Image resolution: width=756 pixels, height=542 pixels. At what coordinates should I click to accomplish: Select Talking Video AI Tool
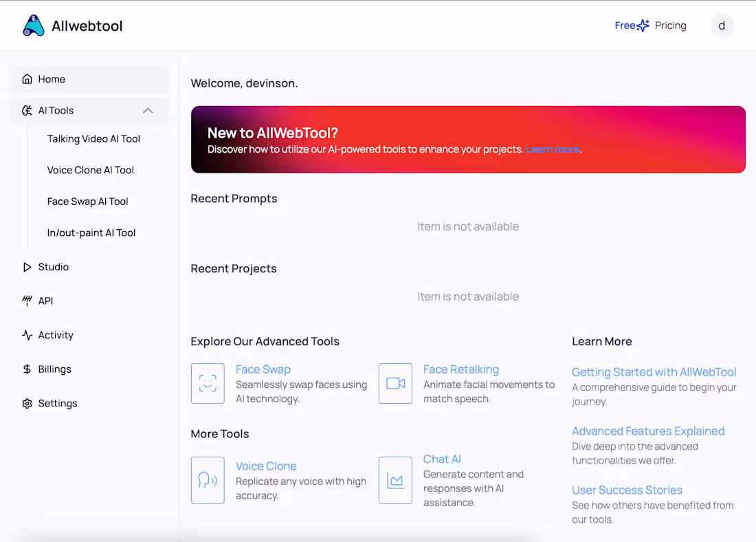click(x=93, y=138)
